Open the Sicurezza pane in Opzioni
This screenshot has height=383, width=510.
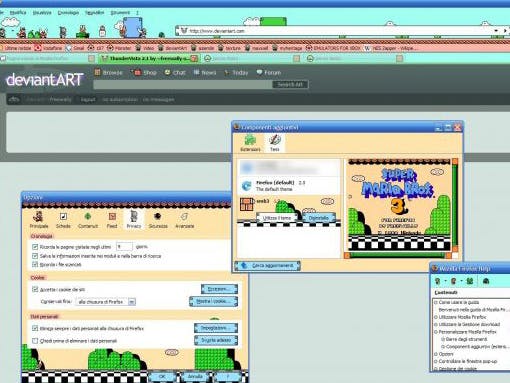pyautogui.click(x=158, y=220)
